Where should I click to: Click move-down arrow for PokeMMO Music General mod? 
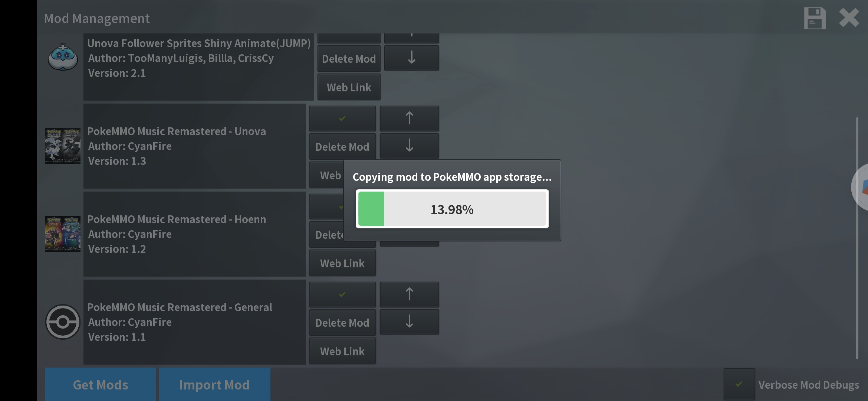pyautogui.click(x=410, y=321)
